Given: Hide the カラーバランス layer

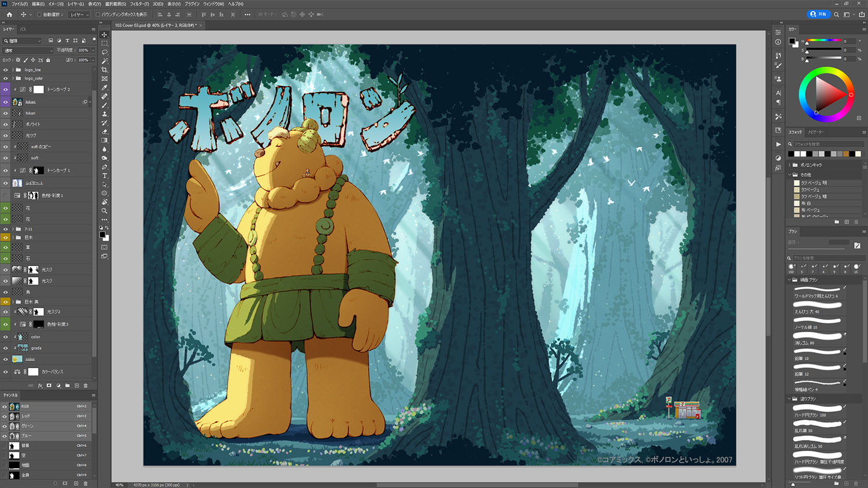Looking at the screenshot, I should (6, 372).
